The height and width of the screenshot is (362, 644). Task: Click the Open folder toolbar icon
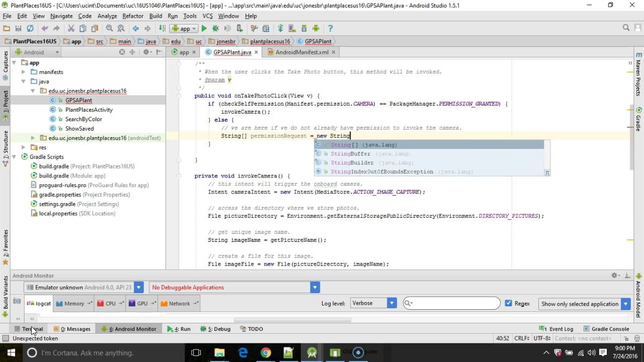click(x=7, y=29)
